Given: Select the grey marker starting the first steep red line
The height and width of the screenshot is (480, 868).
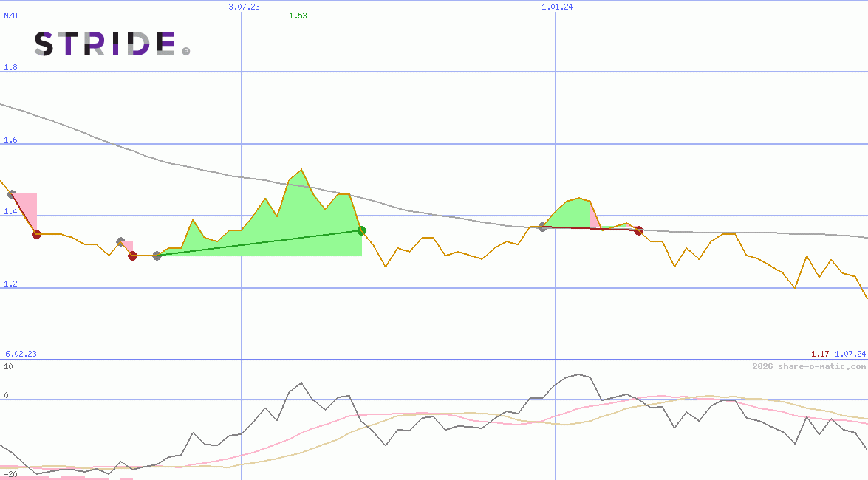Looking at the screenshot, I should [x=12, y=194].
